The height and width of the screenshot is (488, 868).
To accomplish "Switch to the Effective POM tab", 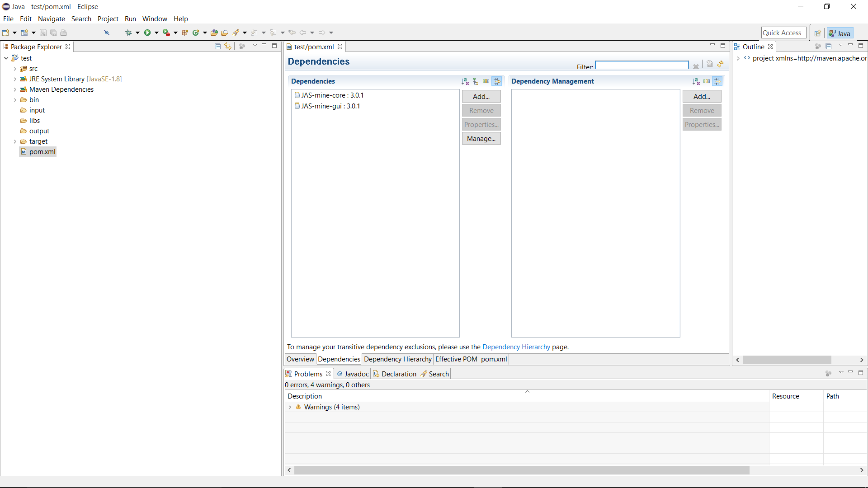I will pyautogui.click(x=456, y=359).
